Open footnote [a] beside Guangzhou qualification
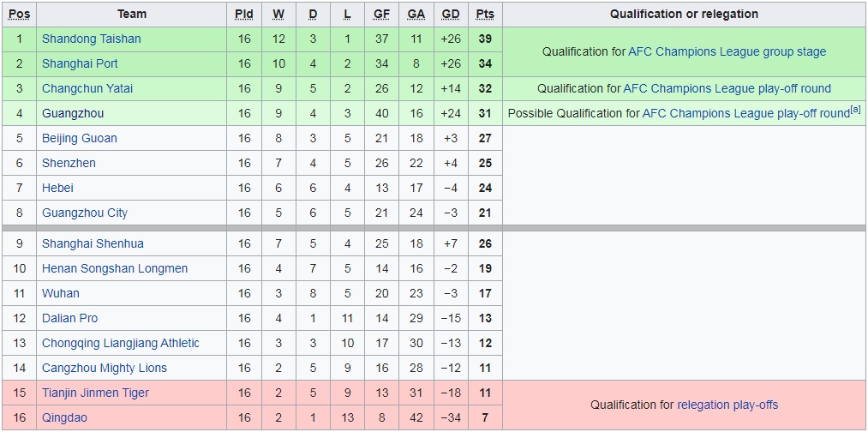 [x=855, y=110]
